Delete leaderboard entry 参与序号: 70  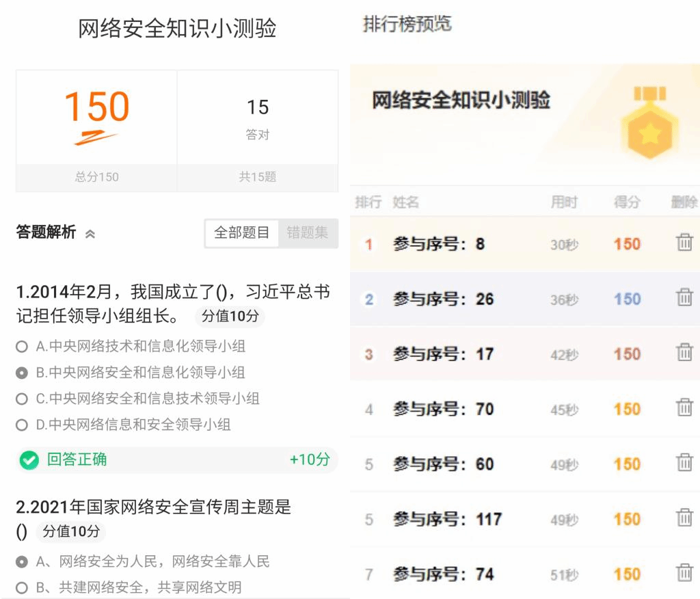point(684,408)
